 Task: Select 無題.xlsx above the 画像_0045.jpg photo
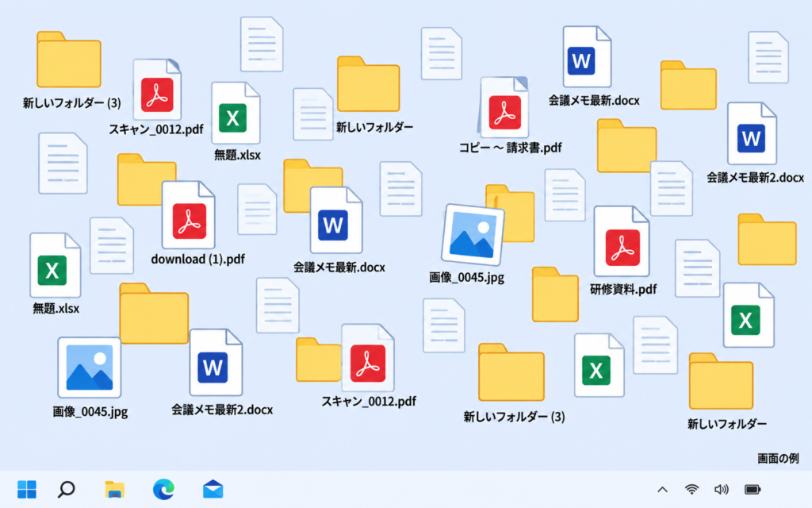click(x=55, y=265)
